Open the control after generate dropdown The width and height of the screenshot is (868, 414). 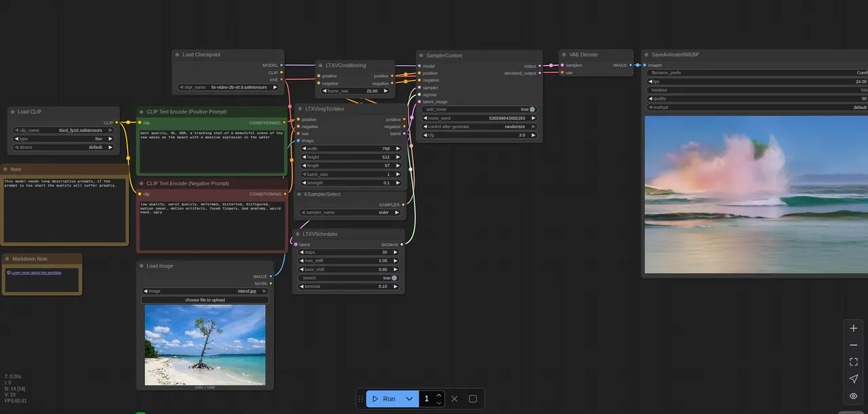(479, 127)
